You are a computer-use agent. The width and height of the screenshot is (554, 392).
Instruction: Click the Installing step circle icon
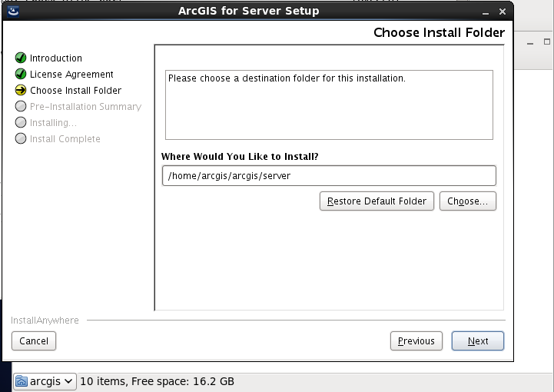click(21, 122)
